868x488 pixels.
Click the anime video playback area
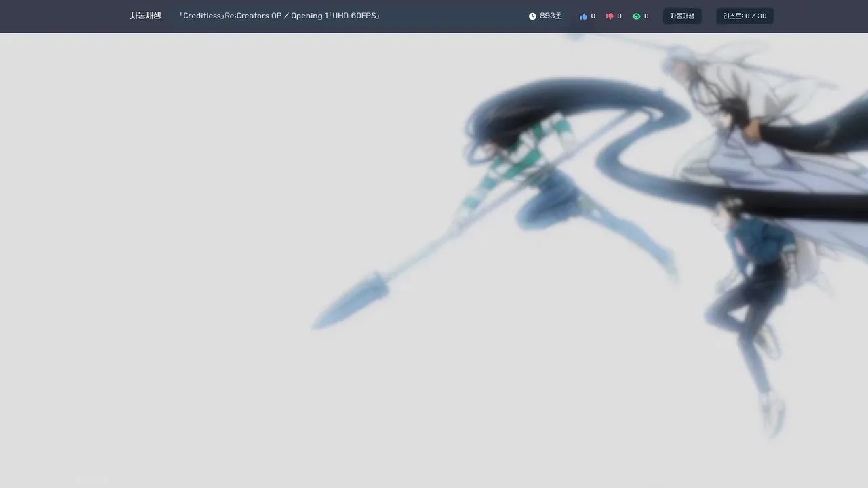[434, 260]
